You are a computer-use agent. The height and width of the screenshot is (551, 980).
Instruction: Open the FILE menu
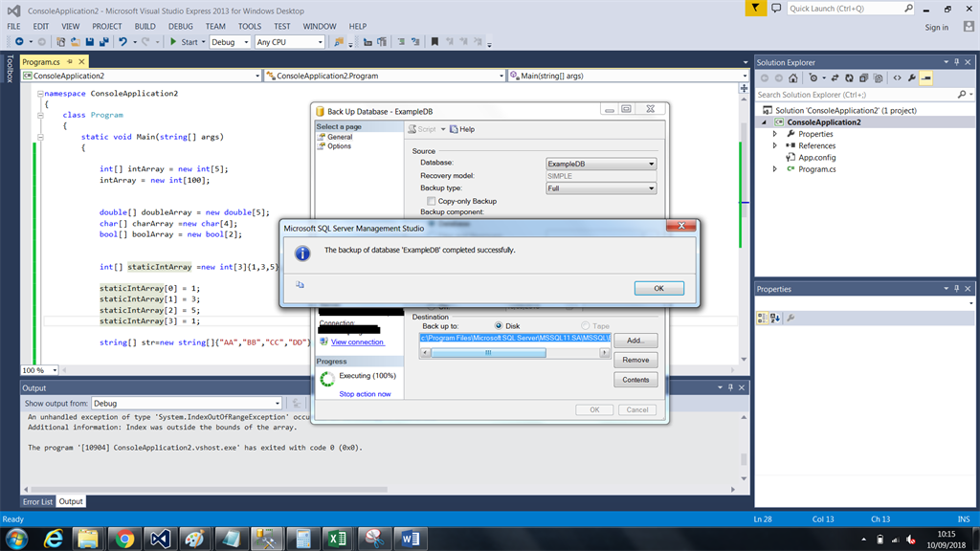(13, 26)
